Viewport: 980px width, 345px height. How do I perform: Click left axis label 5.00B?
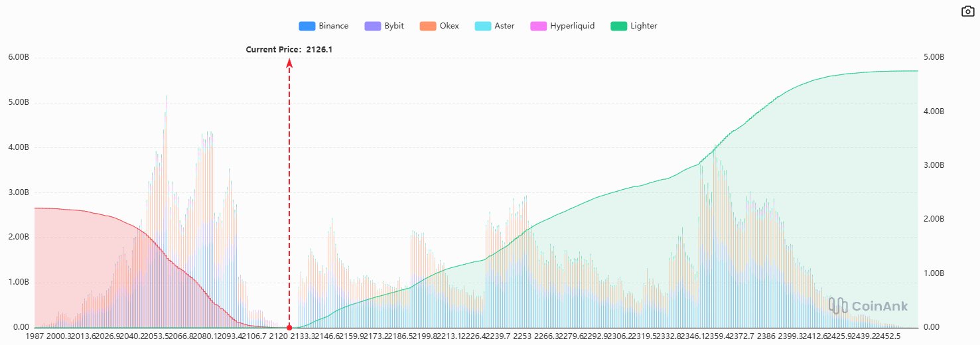pyautogui.click(x=18, y=102)
